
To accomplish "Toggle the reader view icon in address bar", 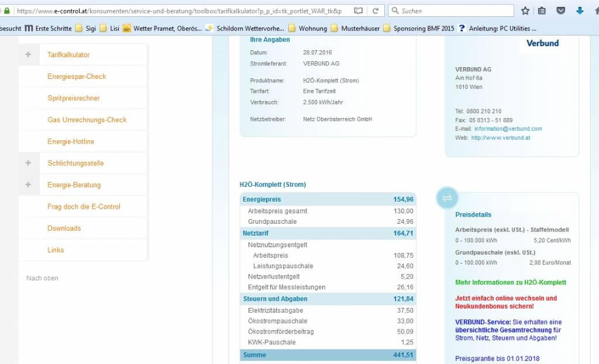I will point(358,11).
